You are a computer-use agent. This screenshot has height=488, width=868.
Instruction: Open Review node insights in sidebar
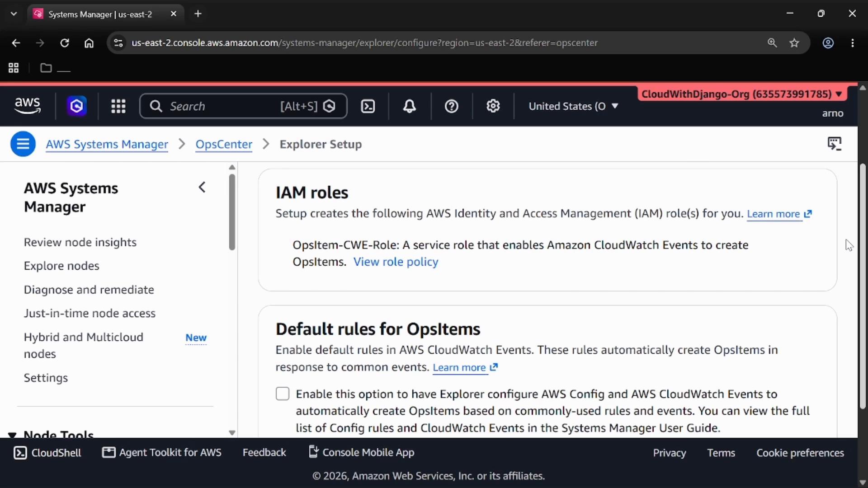80,242
